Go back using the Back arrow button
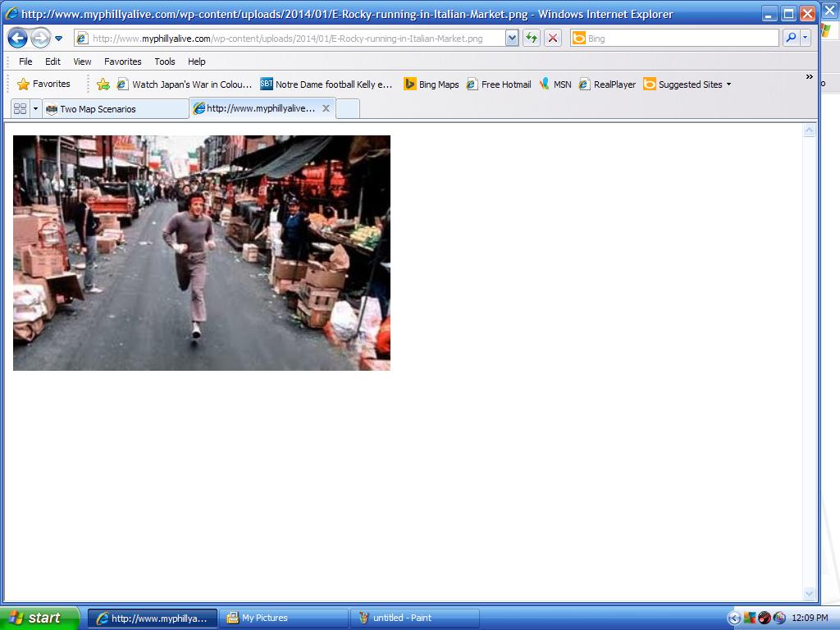This screenshot has width=840, height=630. pos(18,38)
